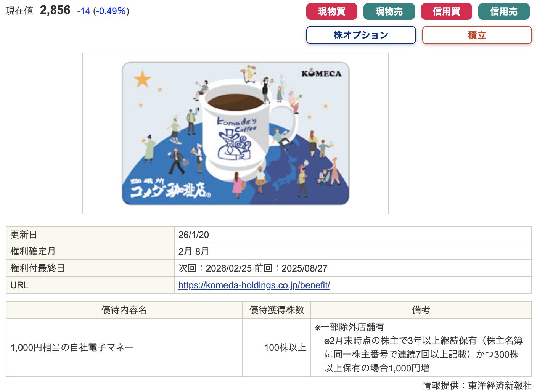Open the 積立 button
The image size is (537, 392).
(477, 35)
